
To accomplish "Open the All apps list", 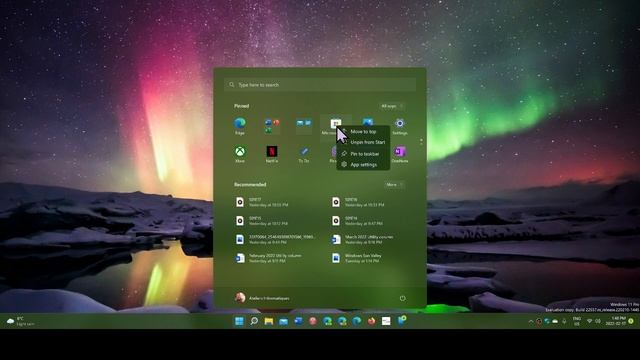I will [391, 106].
